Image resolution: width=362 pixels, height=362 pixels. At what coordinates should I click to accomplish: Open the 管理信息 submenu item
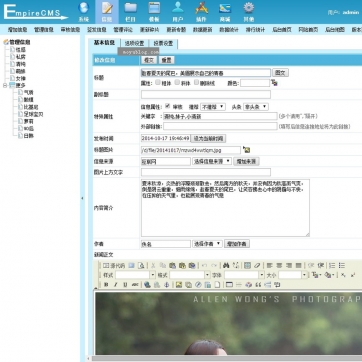tap(44, 30)
